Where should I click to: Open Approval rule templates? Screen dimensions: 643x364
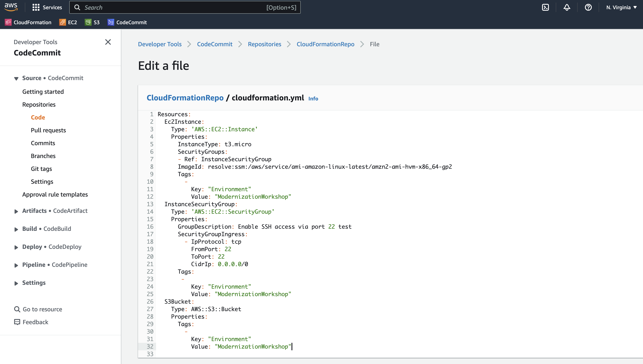tap(55, 194)
